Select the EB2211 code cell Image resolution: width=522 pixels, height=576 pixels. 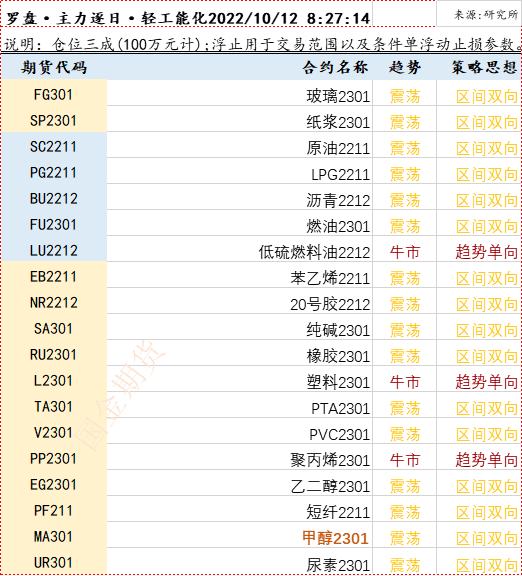(x=54, y=275)
